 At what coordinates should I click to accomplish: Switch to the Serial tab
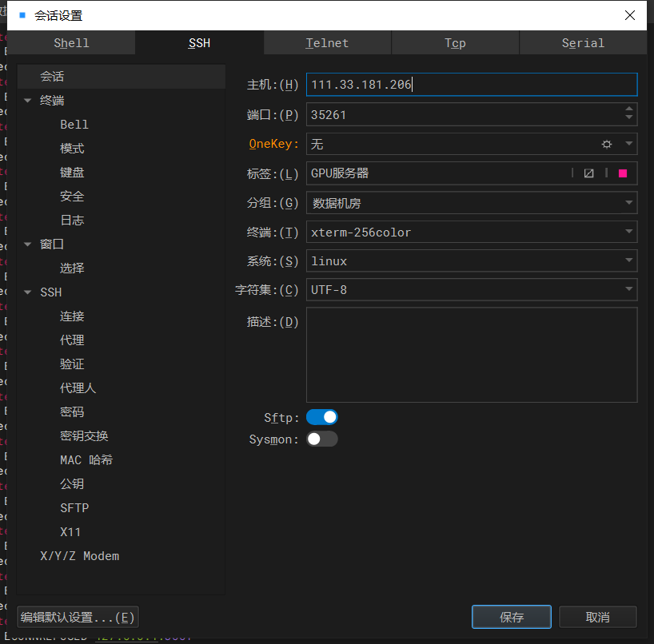[x=583, y=43]
